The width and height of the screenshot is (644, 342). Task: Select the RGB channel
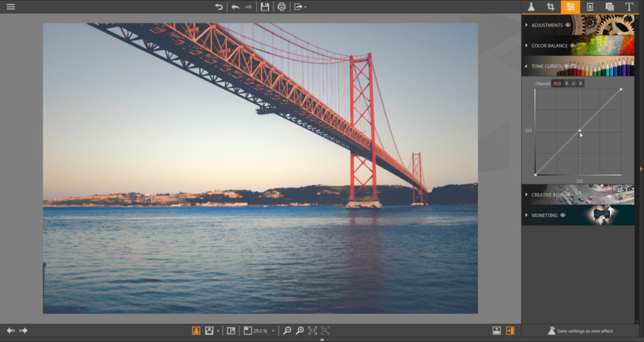pyautogui.click(x=558, y=83)
